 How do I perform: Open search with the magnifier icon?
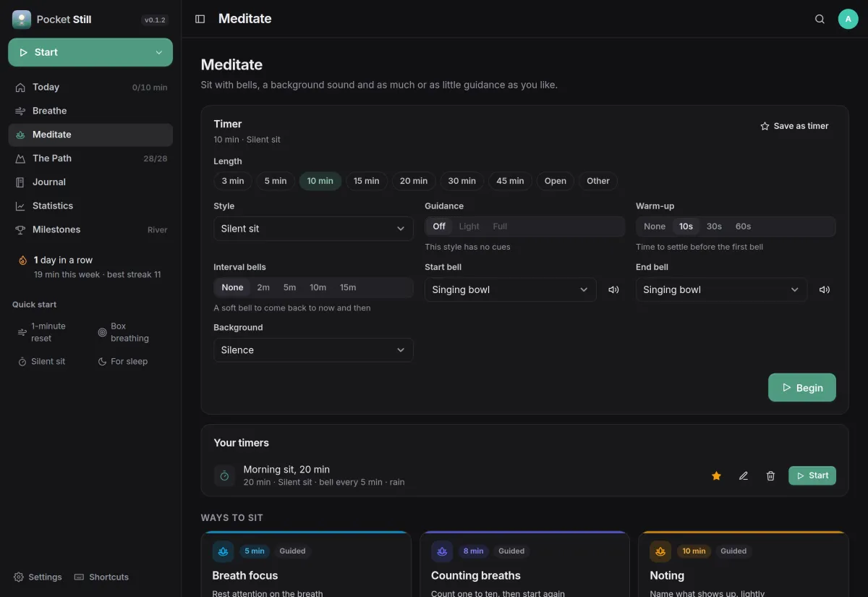(820, 19)
